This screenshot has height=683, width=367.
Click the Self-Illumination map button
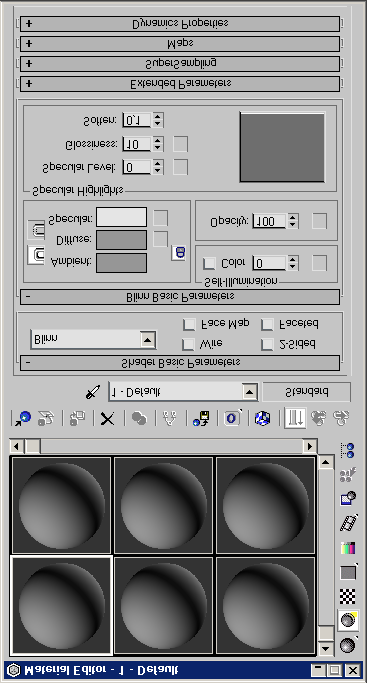[x=319, y=263]
